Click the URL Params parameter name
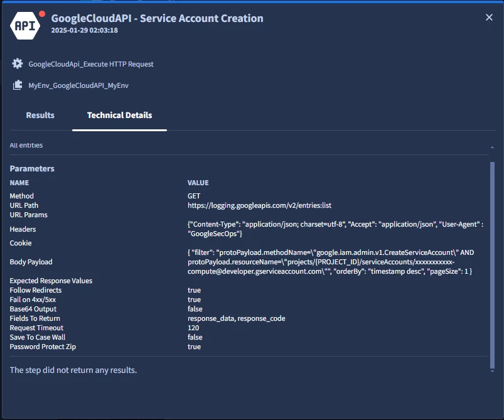 [x=29, y=215]
